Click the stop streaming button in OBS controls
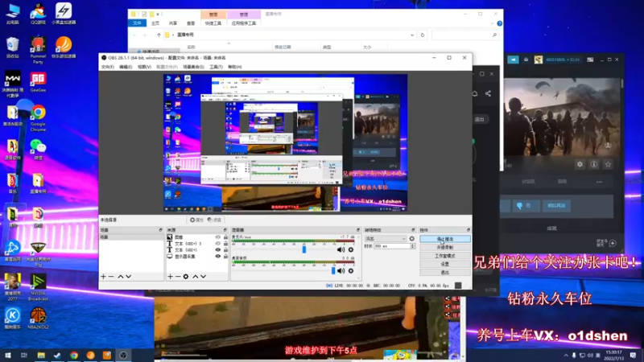644x362 pixels. [x=445, y=239]
